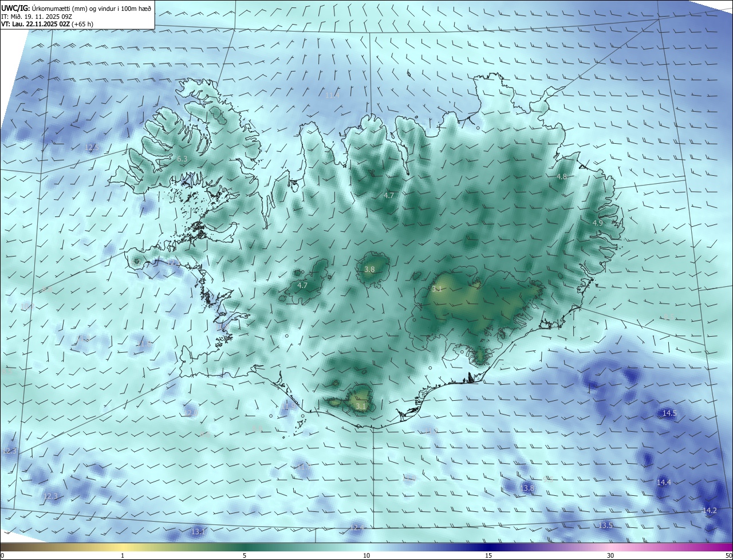
Task: Click the 11.7 value southwest of the coast
Action: tap(303, 467)
